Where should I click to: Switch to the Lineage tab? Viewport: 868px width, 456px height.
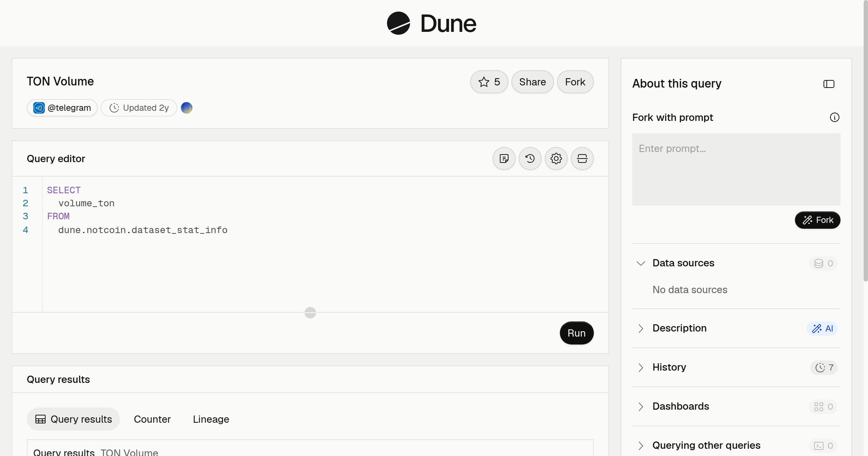[x=211, y=419]
